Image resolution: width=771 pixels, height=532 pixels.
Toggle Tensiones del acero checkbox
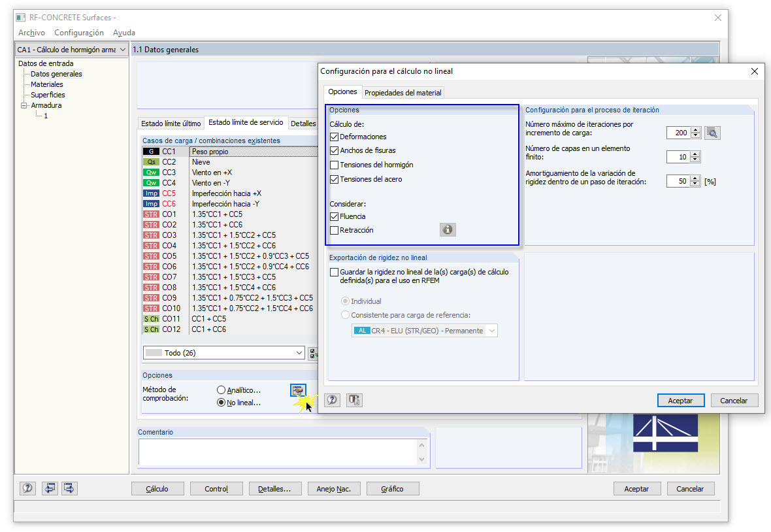(335, 179)
